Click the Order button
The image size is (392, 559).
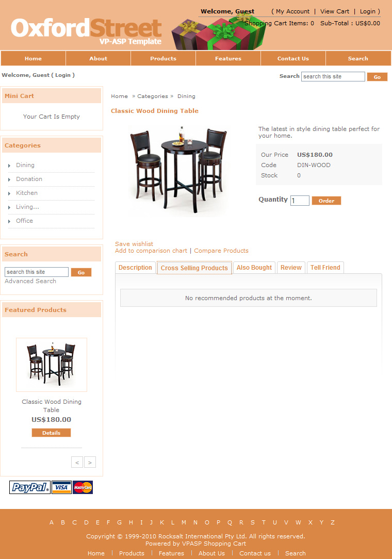point(326,201)
